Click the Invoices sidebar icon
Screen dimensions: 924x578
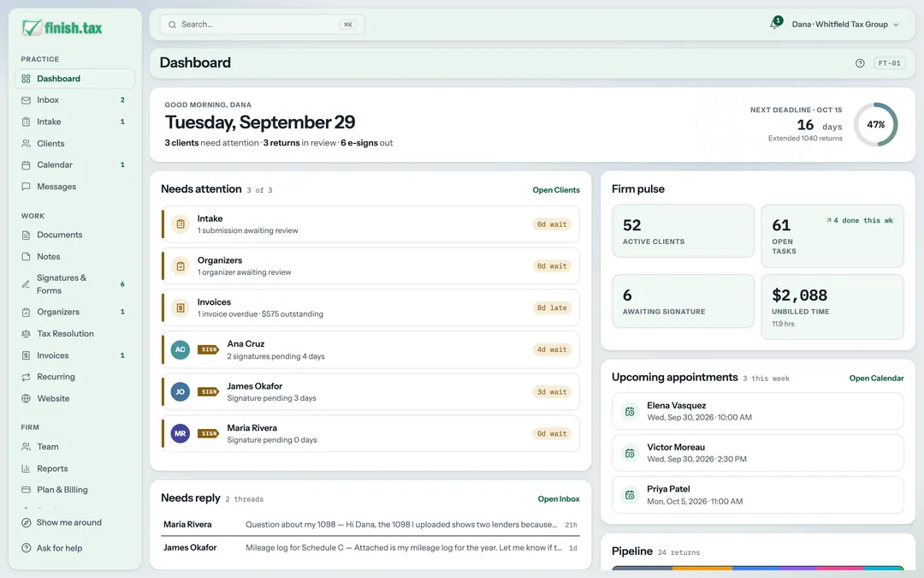(x=26, y=355)
